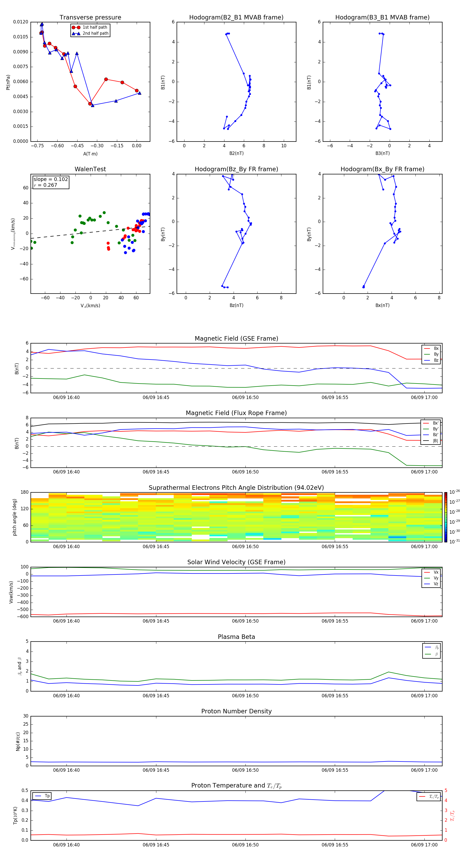Click the Bx' legend entry in Flux Rope plot
The height and width of the screenshot is (868, 473).
[431, 423]
